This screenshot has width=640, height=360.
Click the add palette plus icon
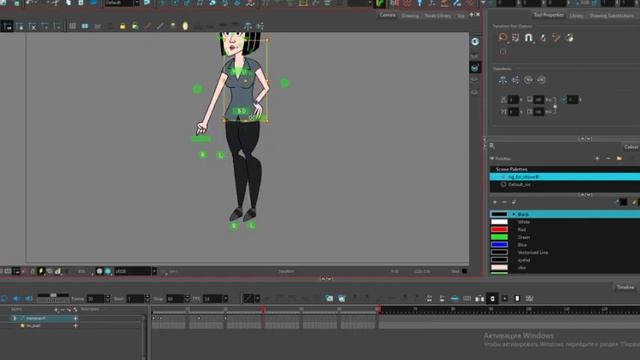pyautogui.click(x=597, y=158)
